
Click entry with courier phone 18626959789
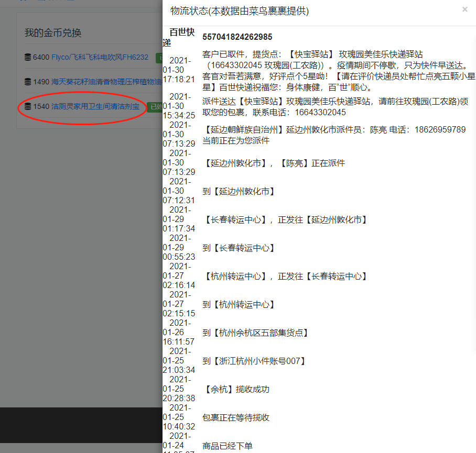point(334,135)
